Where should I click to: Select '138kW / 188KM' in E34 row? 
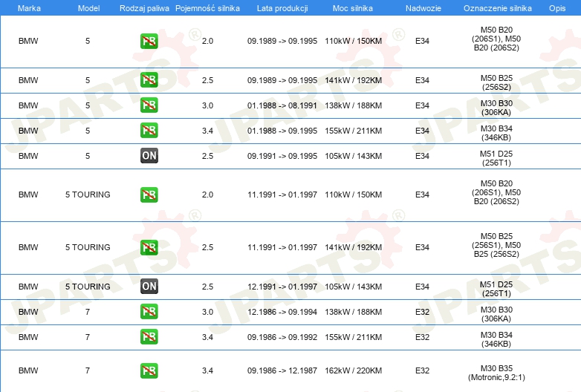[x=353, y=105]
